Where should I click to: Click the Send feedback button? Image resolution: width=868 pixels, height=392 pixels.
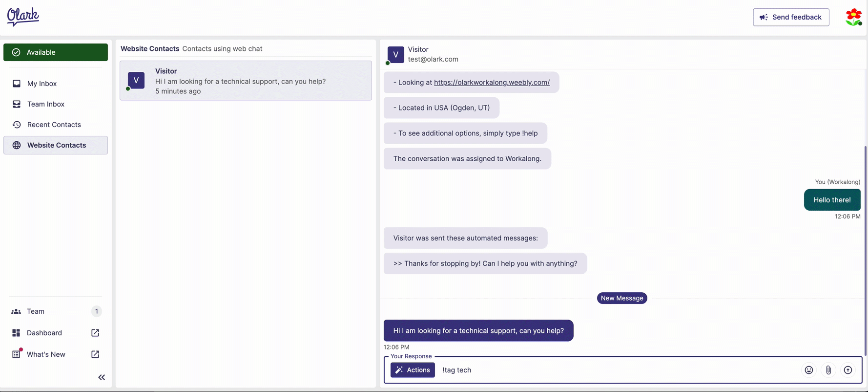791,17
